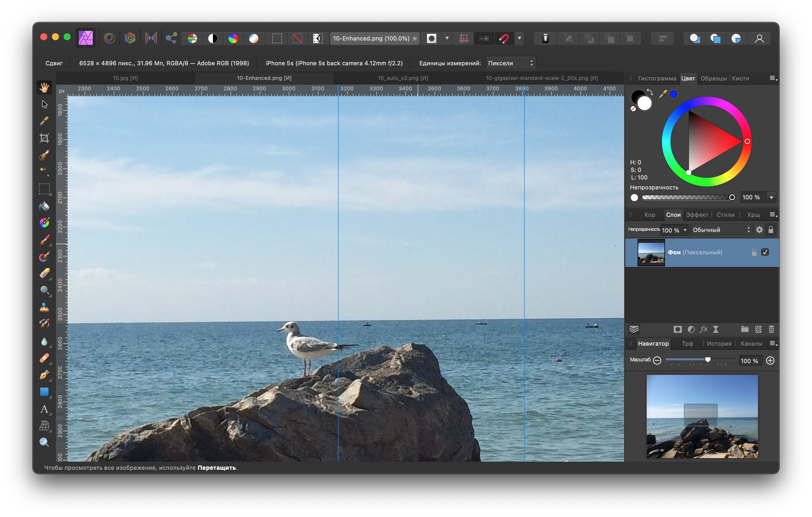Select the Colour Picker tool

coord(44,121)
